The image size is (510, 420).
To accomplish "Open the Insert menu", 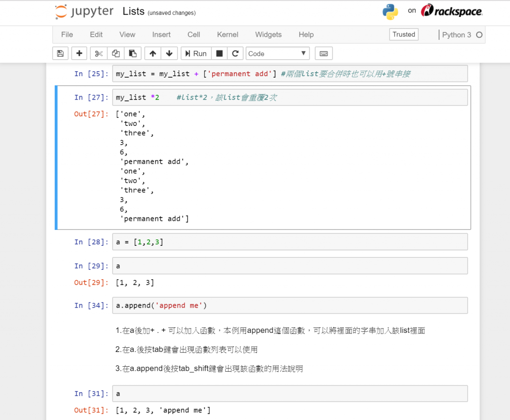I will [x=161, y=34].
